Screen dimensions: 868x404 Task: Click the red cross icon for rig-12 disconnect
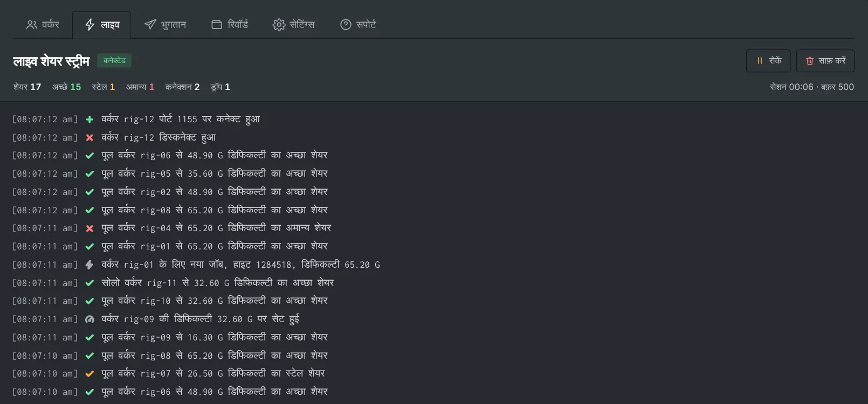[x=89, y=138]
